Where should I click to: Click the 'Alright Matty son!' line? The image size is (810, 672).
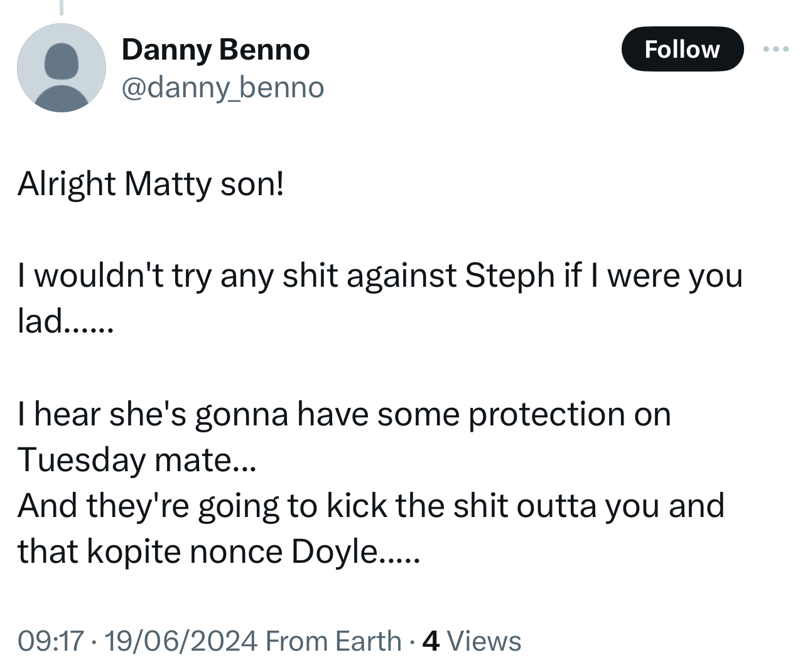[151, 184]
